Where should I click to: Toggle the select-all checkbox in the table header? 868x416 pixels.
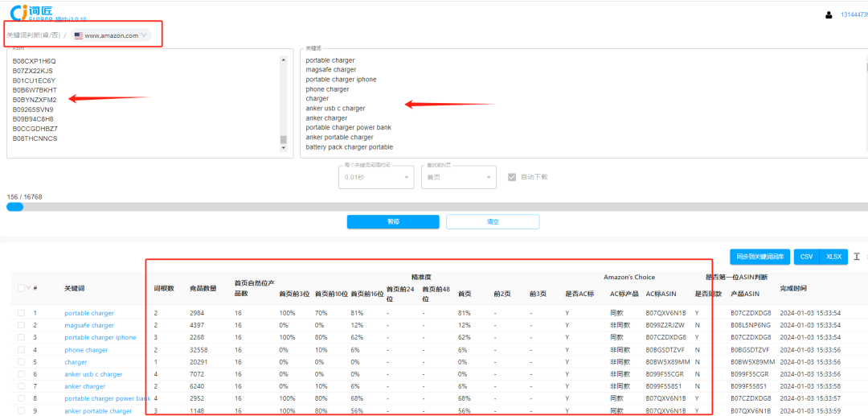[21, 288]
